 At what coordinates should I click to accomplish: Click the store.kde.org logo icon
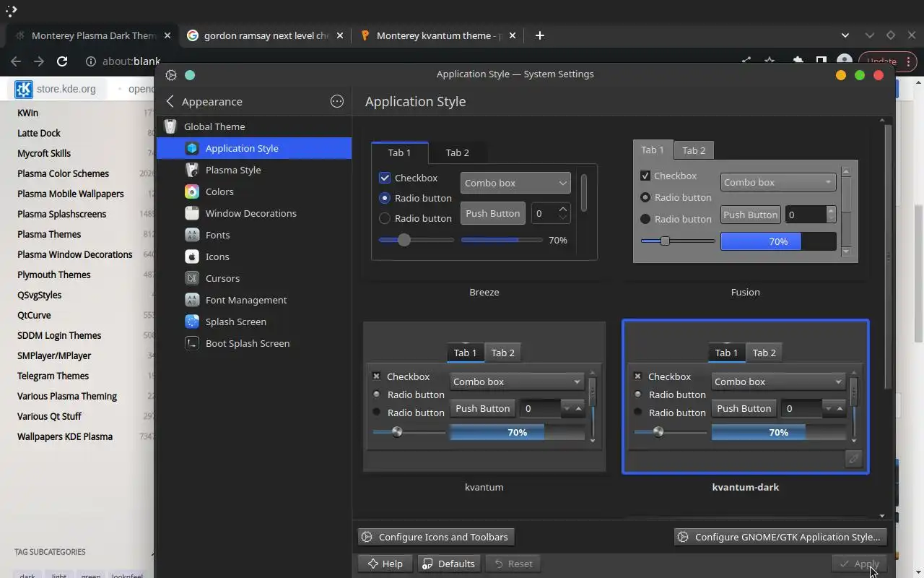[x=24, y=89]
